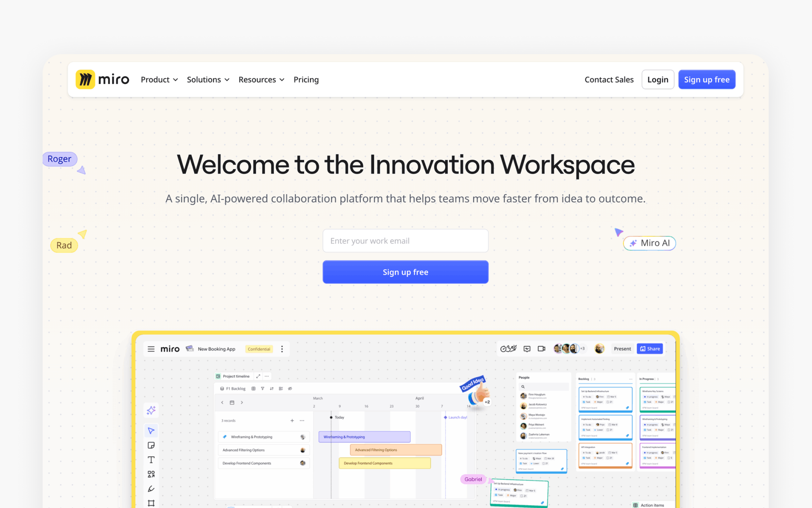Viewport: 812px width, 508px height.
Task: Open the three-dot menu beside New Booking App
Action: 282,349
